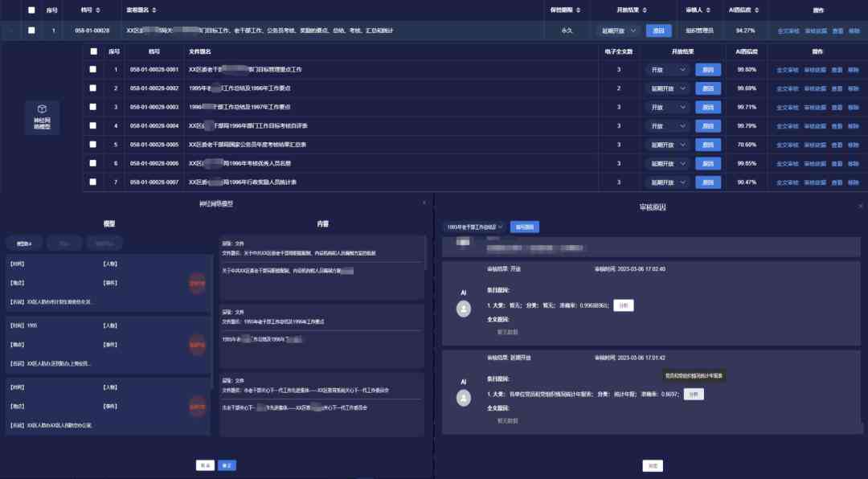Click the 70.60% AI confidence value

pos(746,145)
